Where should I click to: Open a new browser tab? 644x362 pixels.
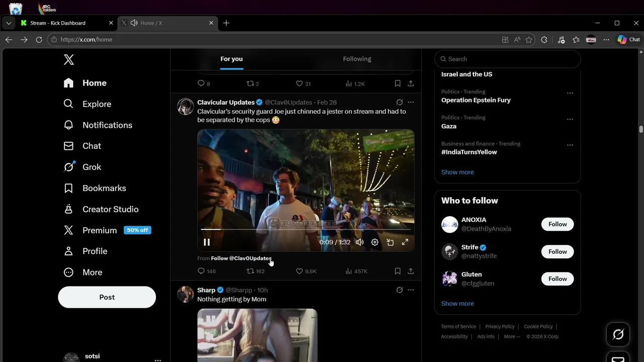[x=226, y=23]
